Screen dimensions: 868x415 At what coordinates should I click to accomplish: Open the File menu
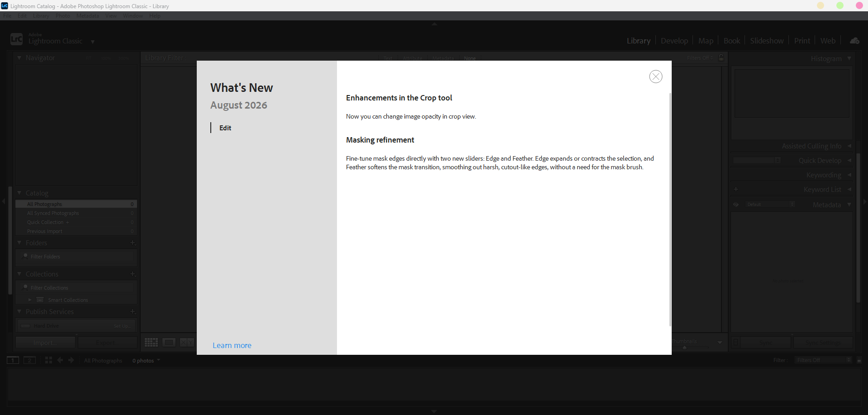7,16
